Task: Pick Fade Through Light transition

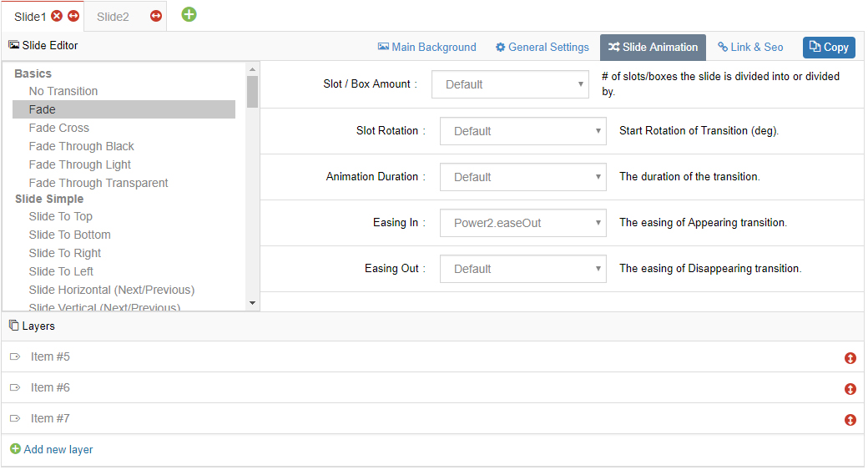Action: tap(80, 164)
